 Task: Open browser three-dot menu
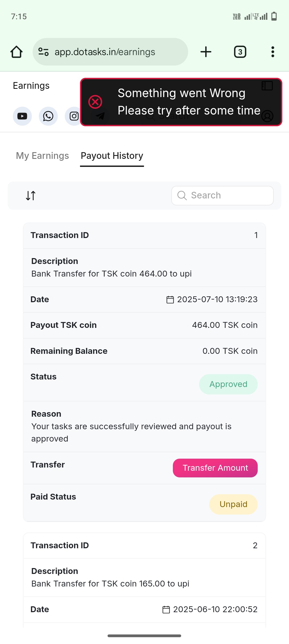[273, 52]
